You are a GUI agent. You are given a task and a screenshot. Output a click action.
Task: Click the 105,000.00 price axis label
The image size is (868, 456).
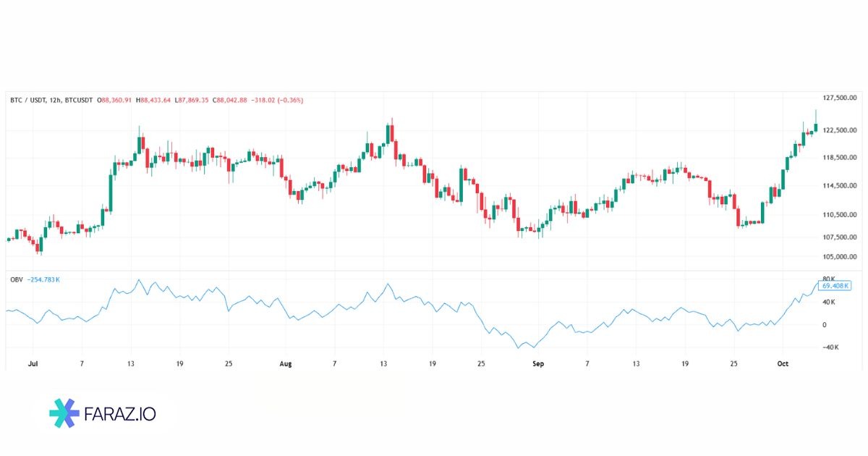click(839, 257)
